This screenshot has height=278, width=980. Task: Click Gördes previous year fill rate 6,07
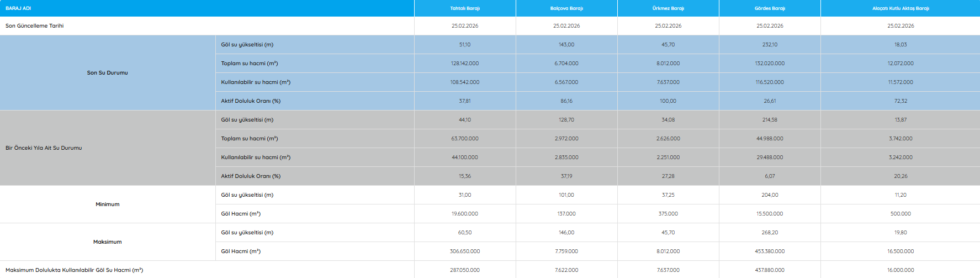pos(770,176)
